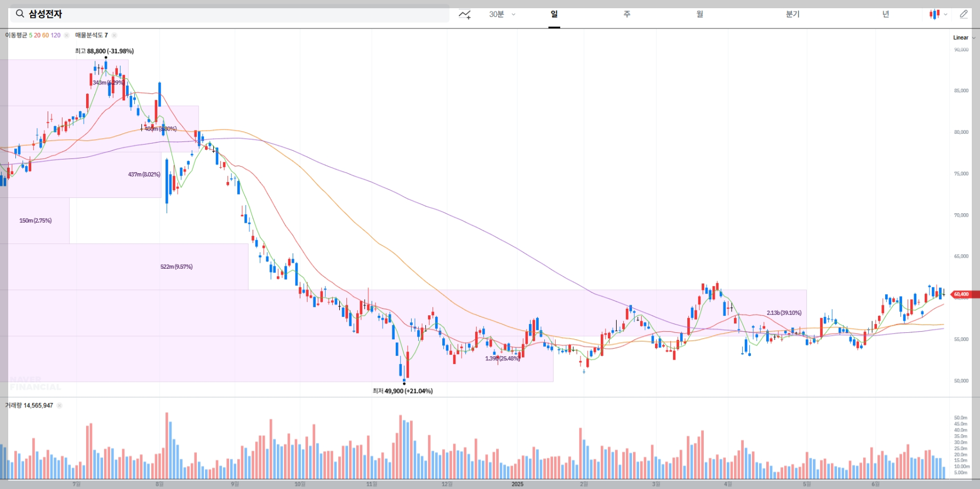Click the 6월 date axis label
Screen dimensions: 980x489
click(x=875, y=484)
